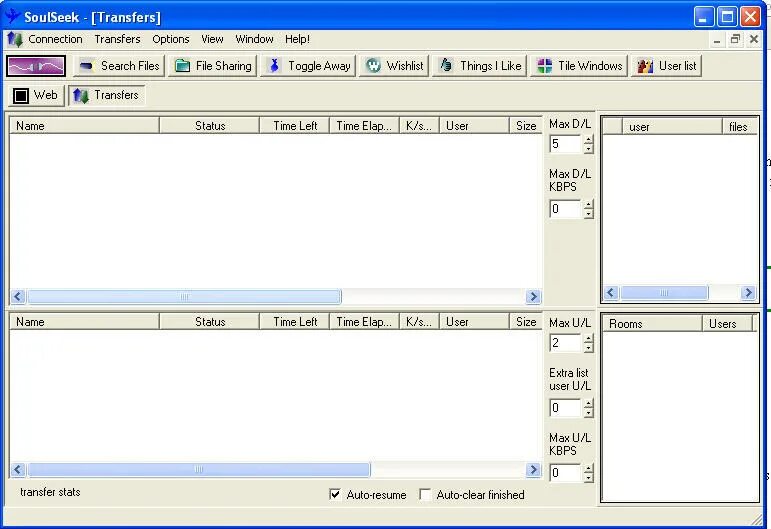771x529 pixels.
Task: Decrease the Max D/L value
Action: (x=588, y=149)
